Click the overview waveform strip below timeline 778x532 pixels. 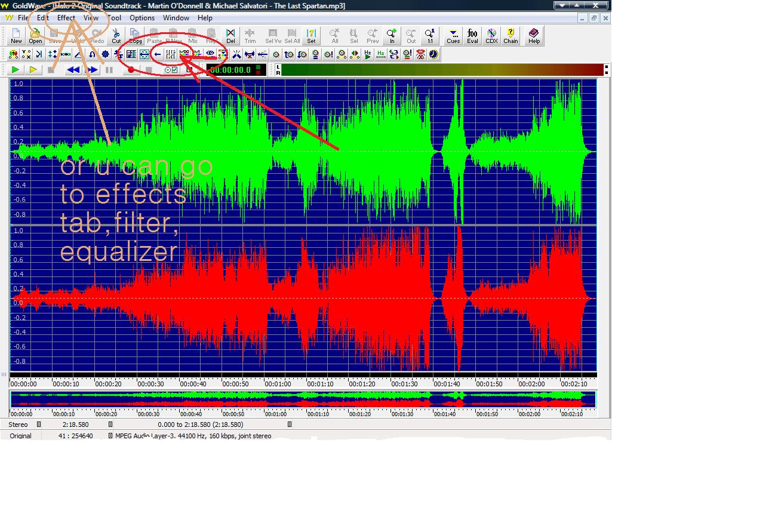click(x=303, y=399)
